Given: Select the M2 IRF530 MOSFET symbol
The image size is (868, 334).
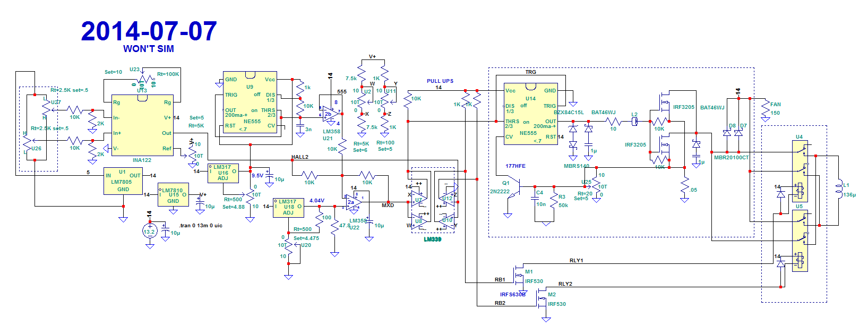Looking at the screenshot, I should click(x=542, y=298).
